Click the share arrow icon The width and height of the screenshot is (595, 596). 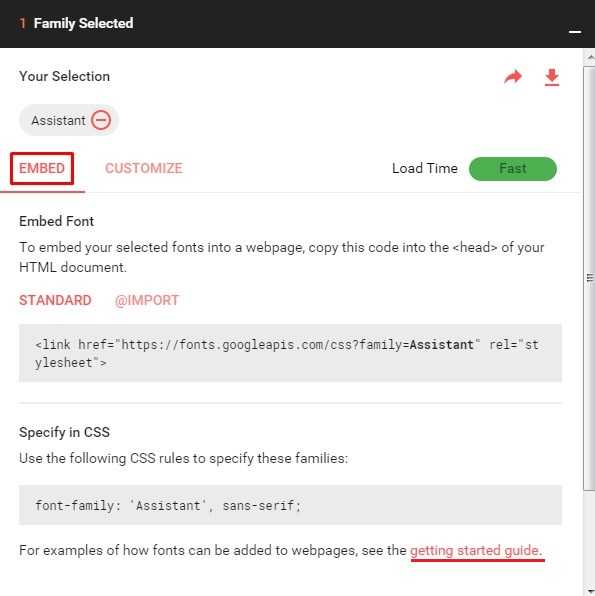pyautogui.click(x=513, y=77)
